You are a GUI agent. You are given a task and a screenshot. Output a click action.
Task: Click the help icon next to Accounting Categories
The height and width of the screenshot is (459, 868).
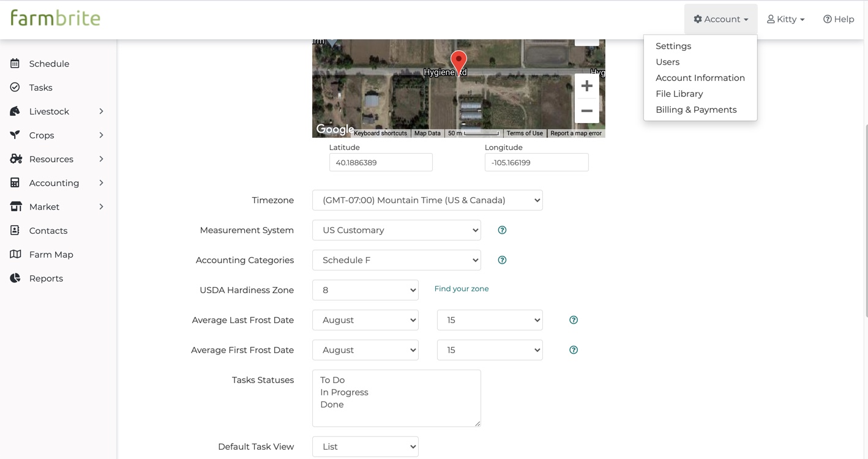(x=502, y=260)
